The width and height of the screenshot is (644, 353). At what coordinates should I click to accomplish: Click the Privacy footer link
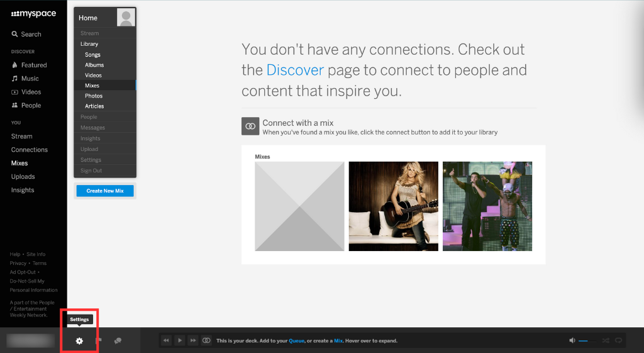tap(18, 264)
